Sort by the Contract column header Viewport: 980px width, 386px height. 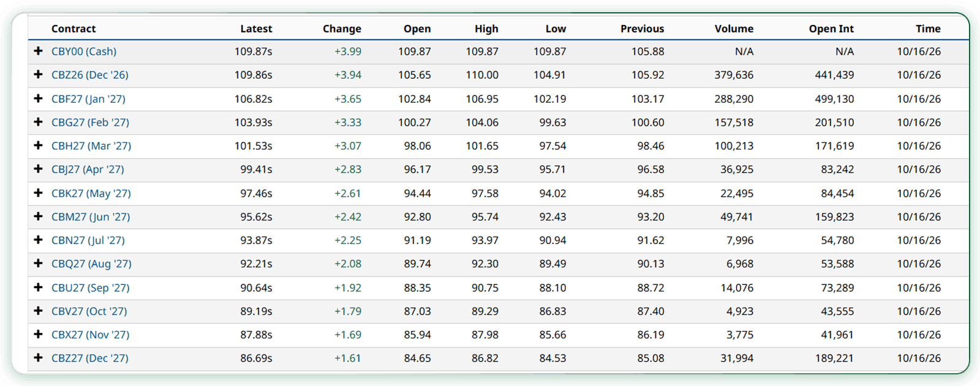click(73, 29)
